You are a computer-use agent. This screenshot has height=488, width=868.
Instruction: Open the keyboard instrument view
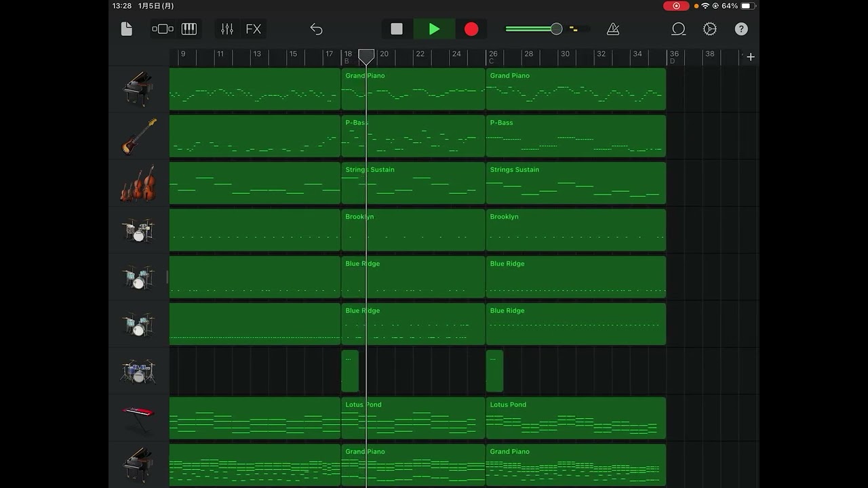(x=189, y=29)
